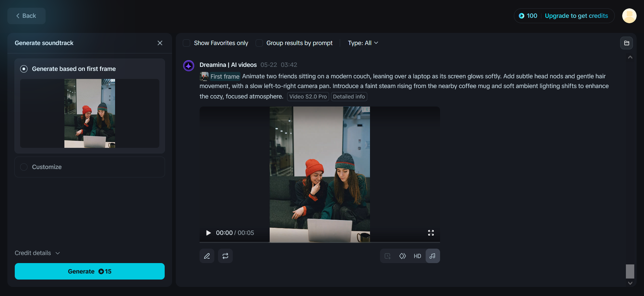Click the Dreamina avatar icon

189,66
